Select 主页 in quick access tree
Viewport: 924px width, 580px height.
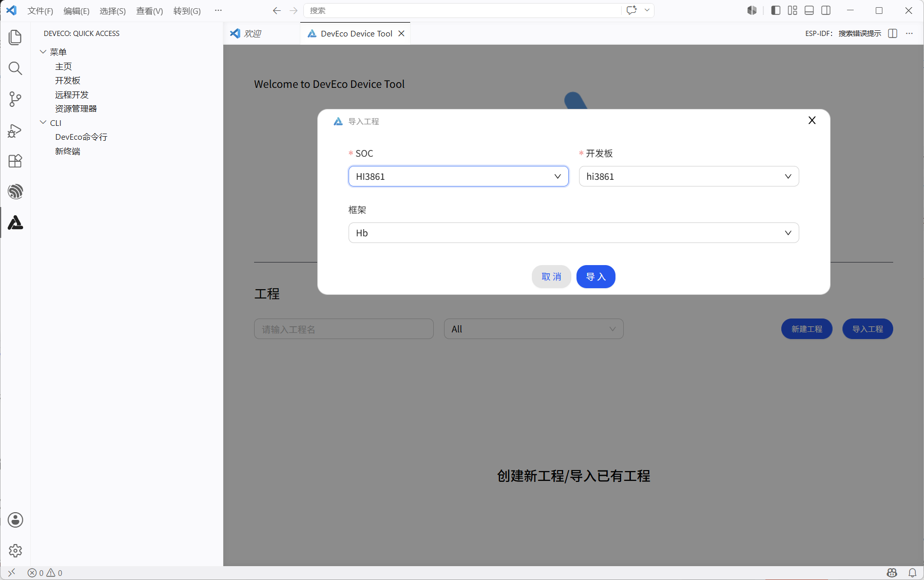pos(63,66)
